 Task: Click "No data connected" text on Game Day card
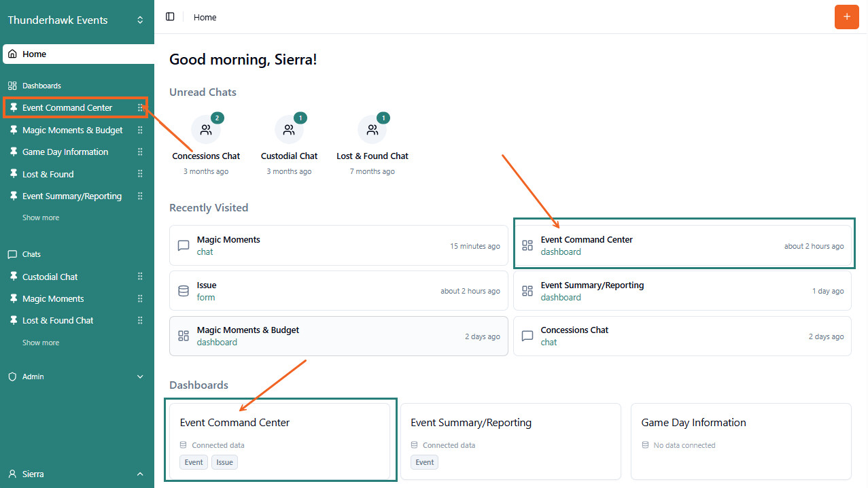[684, 445]
